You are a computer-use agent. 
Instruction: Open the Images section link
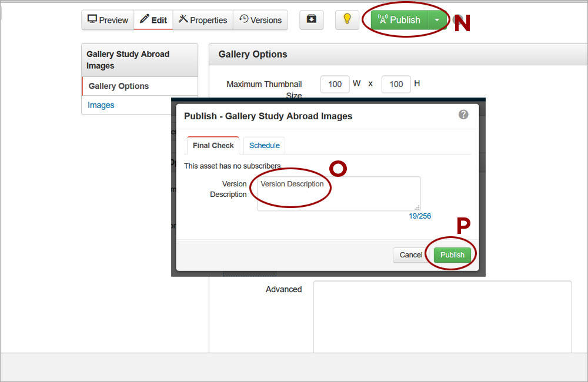pyautogui.click(x=101, y=105)
